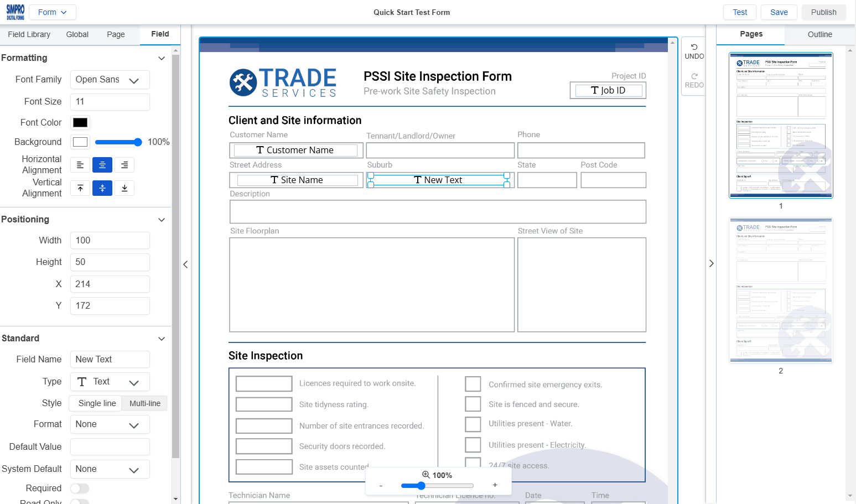Viewport: 856px width, 504px height.
Task: Check Utilities present - Water box
Action: pos(473,424)
